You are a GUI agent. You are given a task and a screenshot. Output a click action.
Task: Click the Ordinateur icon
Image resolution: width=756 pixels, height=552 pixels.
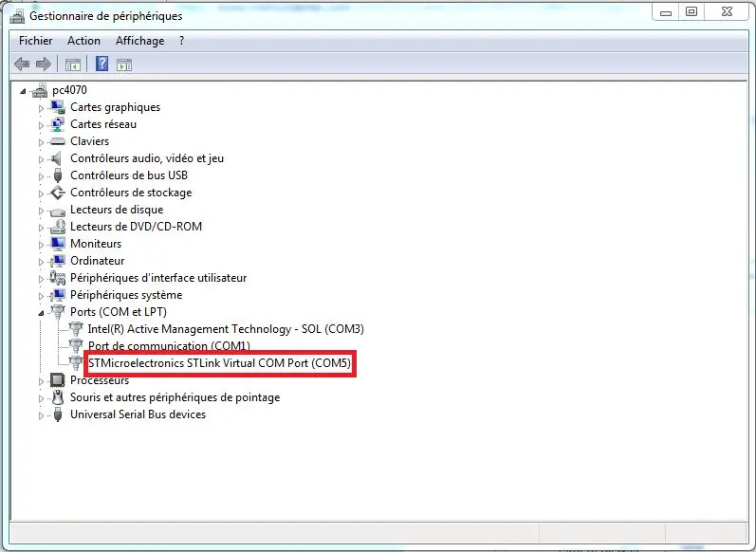coord(57,261)
